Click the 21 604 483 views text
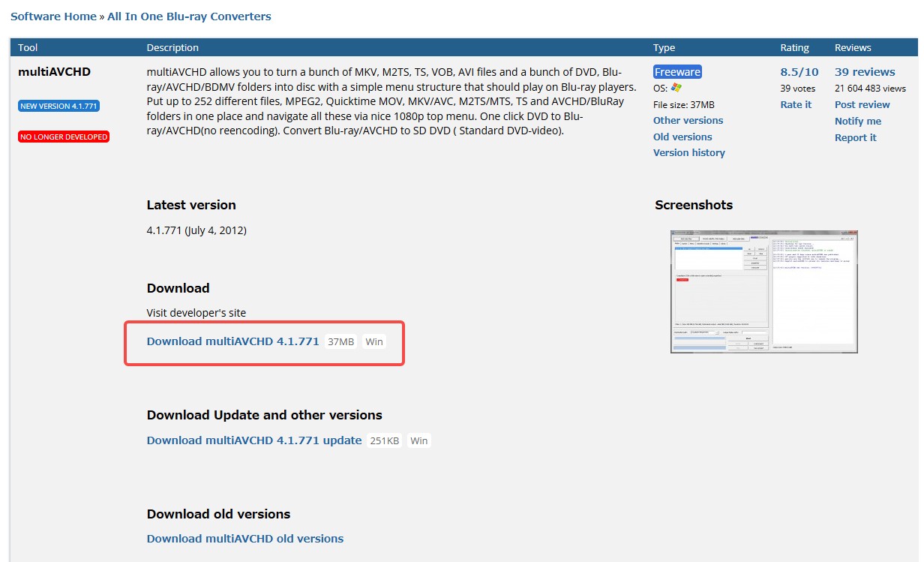924x562 pixels. coord(871,89)
